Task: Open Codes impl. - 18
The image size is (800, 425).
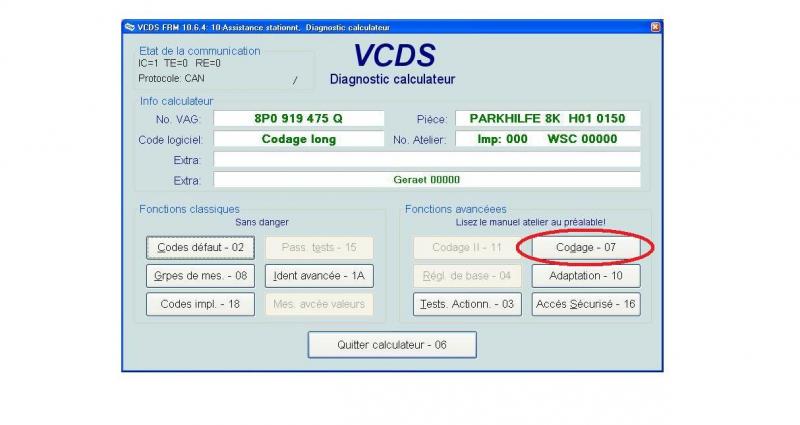Action: [200, 304]
